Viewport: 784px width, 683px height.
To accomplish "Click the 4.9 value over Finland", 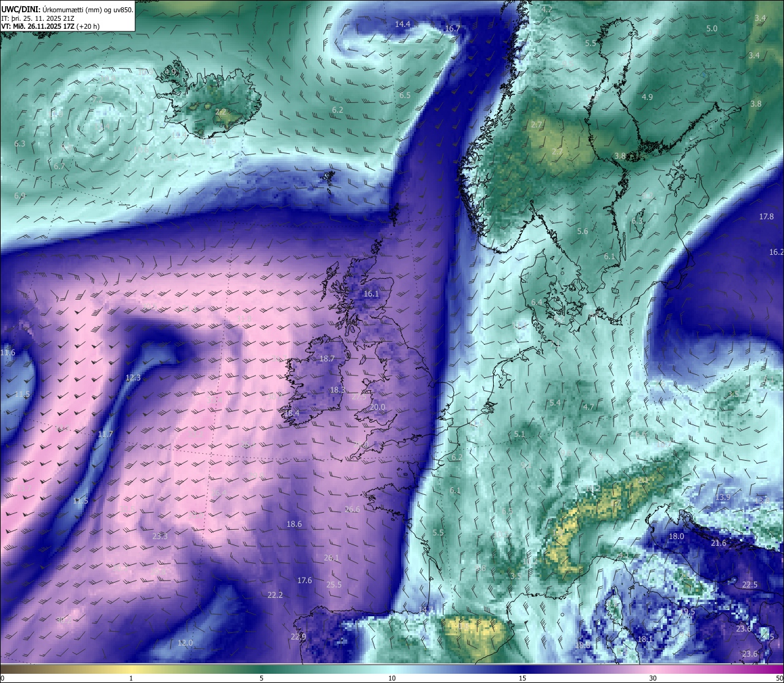I will [x=647, y=97].
